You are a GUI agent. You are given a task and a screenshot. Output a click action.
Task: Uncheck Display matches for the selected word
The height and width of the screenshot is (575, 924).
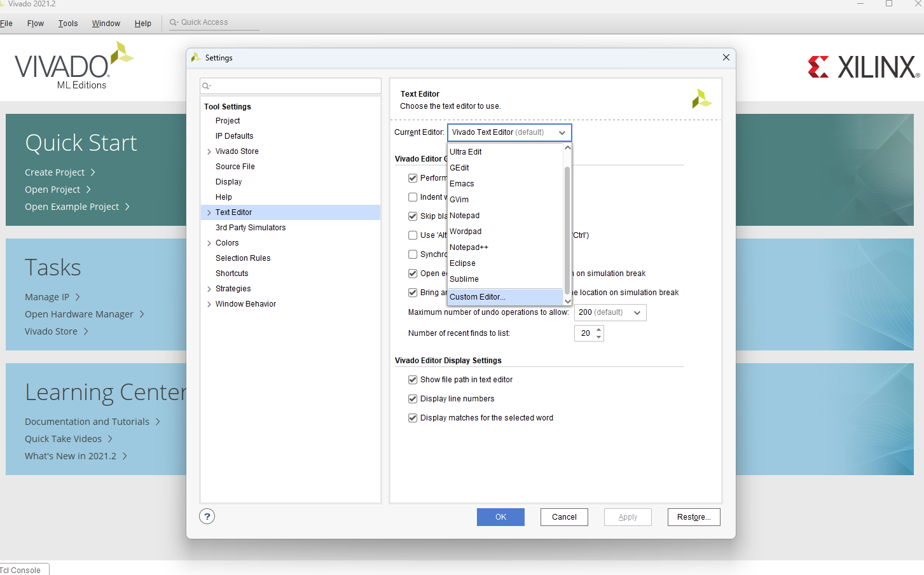coord(413,418)
